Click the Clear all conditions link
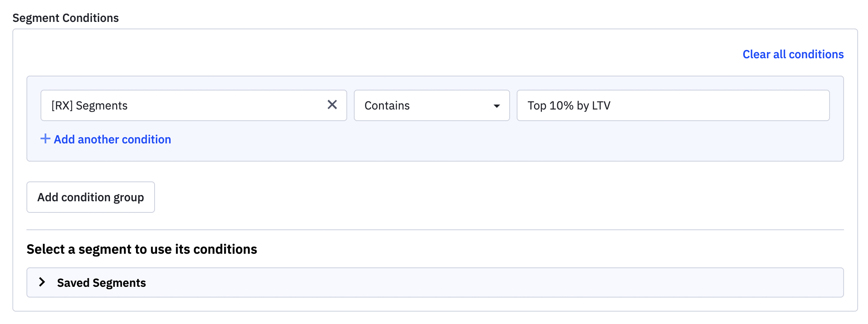 point(793,55)
